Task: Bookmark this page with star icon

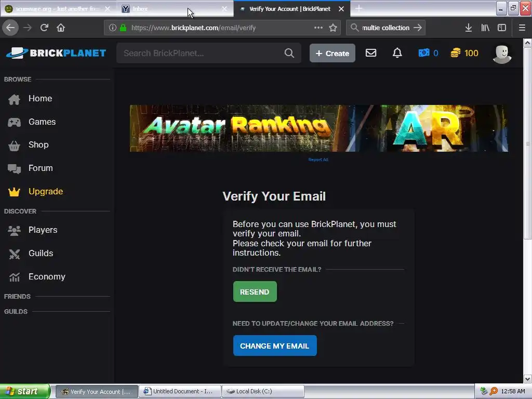Action: tap(333, 28)
